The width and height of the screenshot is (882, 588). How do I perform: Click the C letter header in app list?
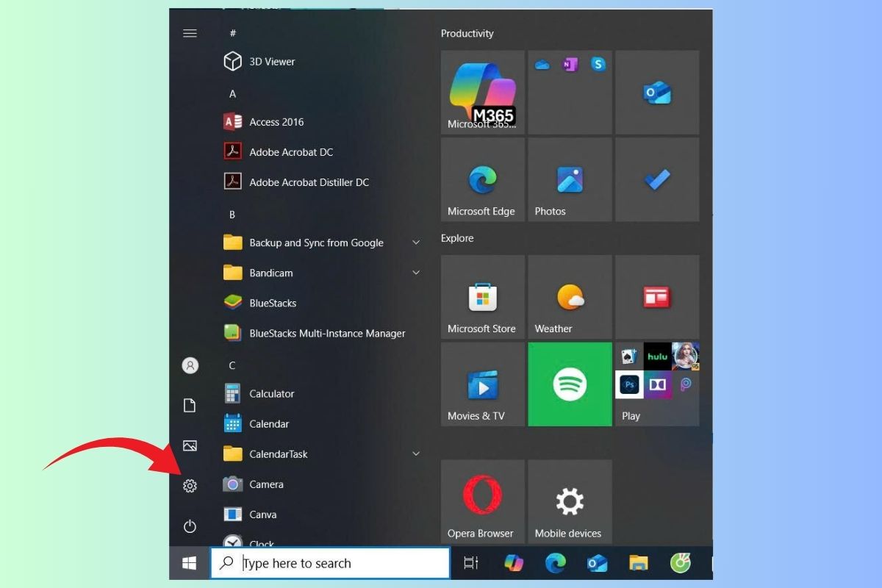point(232,365)
